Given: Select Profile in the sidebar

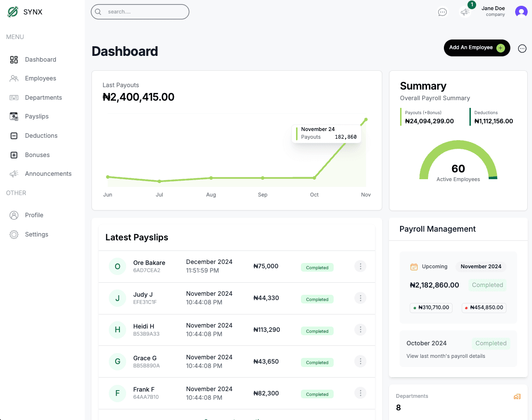Looking at the screenshot, I should pos(34,215).
